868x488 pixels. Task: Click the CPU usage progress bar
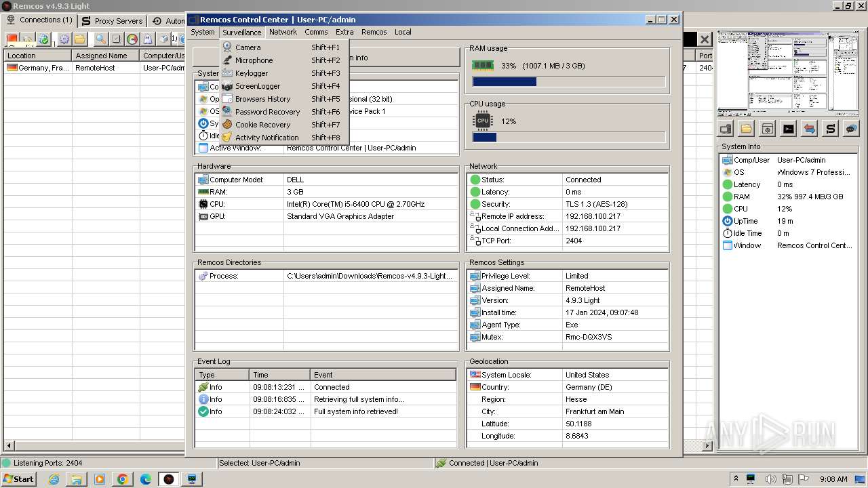tap(569, 138)
